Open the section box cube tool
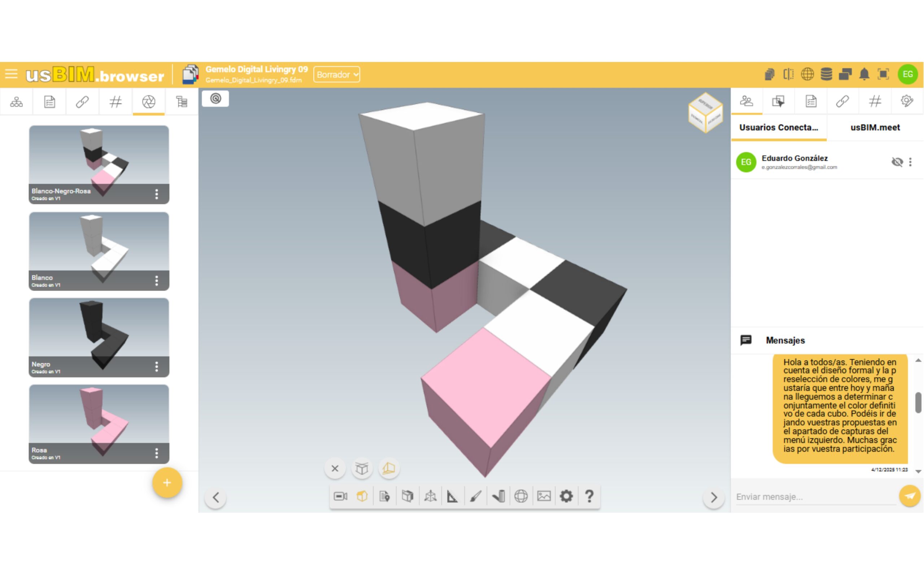The height and width of the screenshot is (582, 924). (x=407, y=496)
